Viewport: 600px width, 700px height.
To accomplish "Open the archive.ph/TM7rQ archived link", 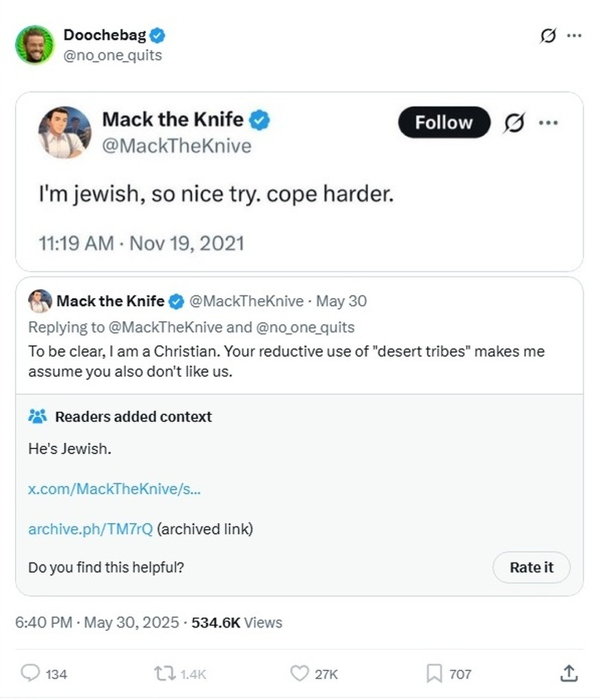I will point(90,529).
